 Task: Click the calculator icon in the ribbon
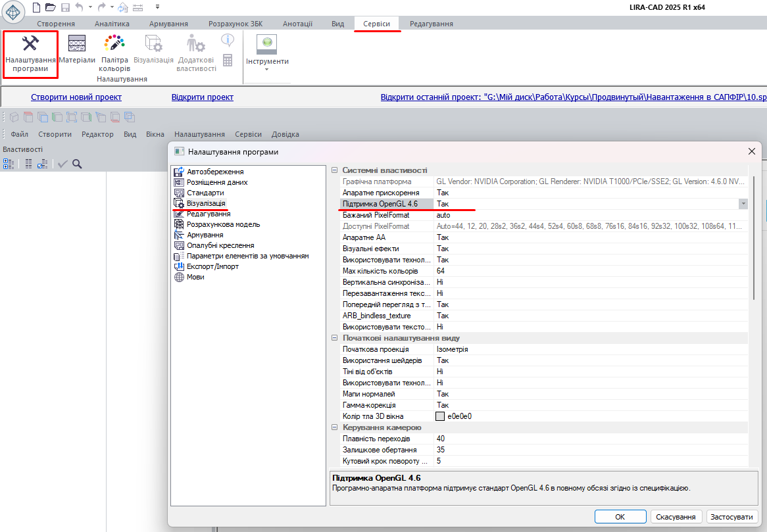(228, 60)
